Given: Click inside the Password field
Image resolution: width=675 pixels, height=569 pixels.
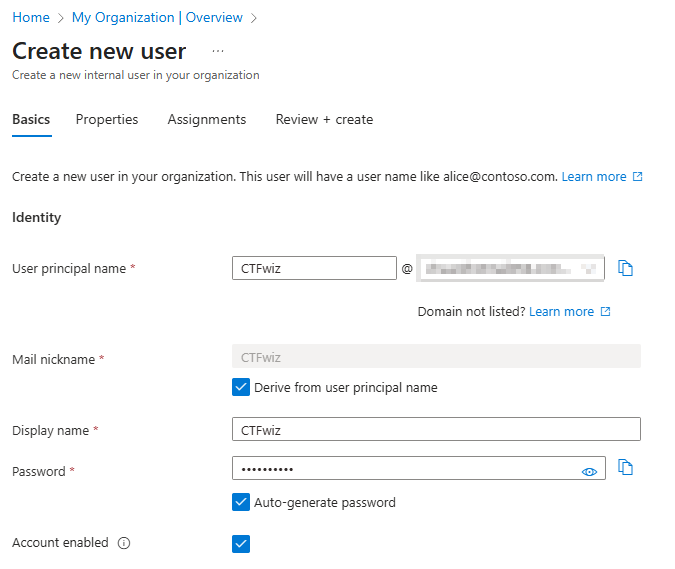Looking at the screenshot, I should point(400,469).
